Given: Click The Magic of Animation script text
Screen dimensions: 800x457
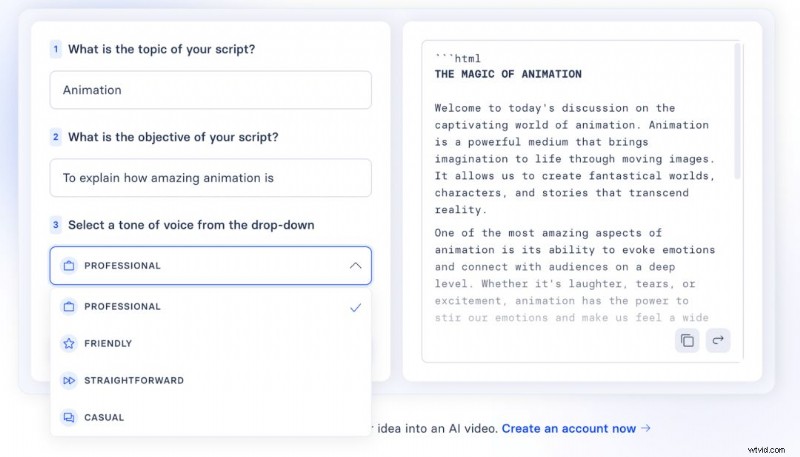Looking at the screenshot, I should pyautogui.click(x=508, y=74).
